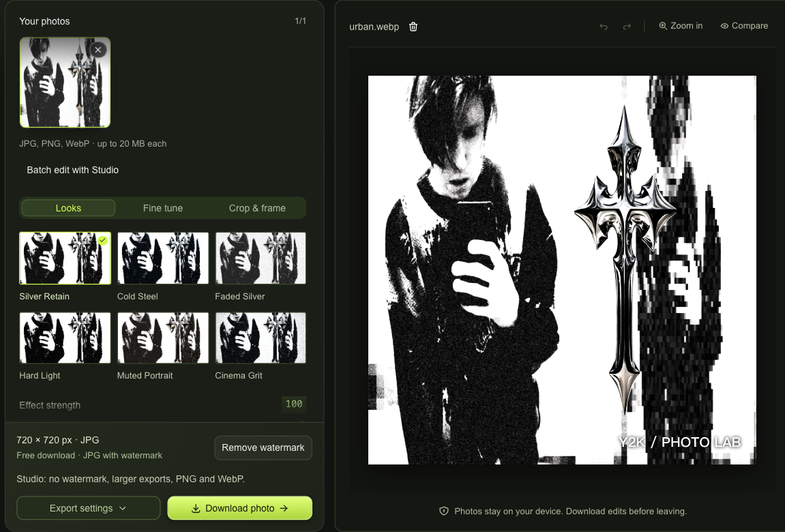
Task: Edit the Effect strength value 100
Action: tap(294, 404)
